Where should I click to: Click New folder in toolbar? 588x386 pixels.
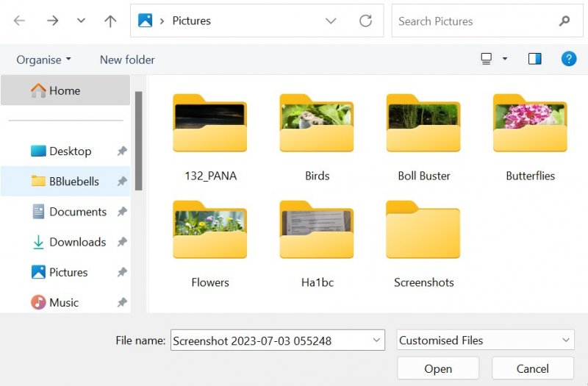127,60
